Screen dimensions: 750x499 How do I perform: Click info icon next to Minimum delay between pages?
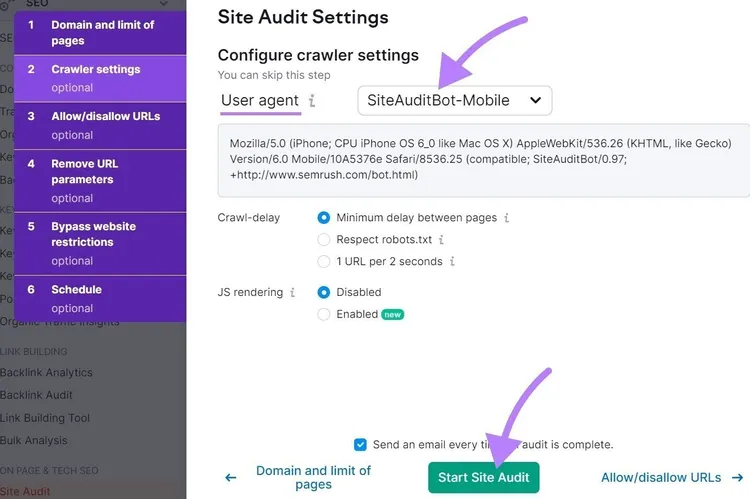507,218
